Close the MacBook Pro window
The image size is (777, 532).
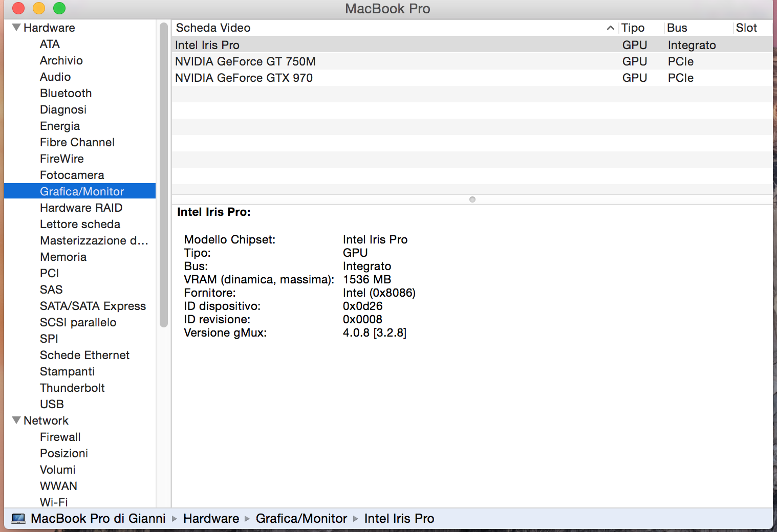[18, 8]
